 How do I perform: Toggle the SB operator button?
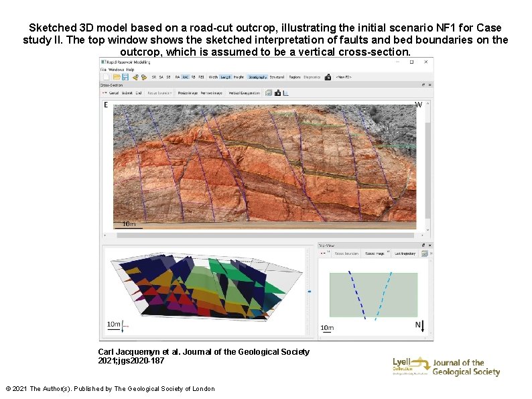(x=168, y=77)
